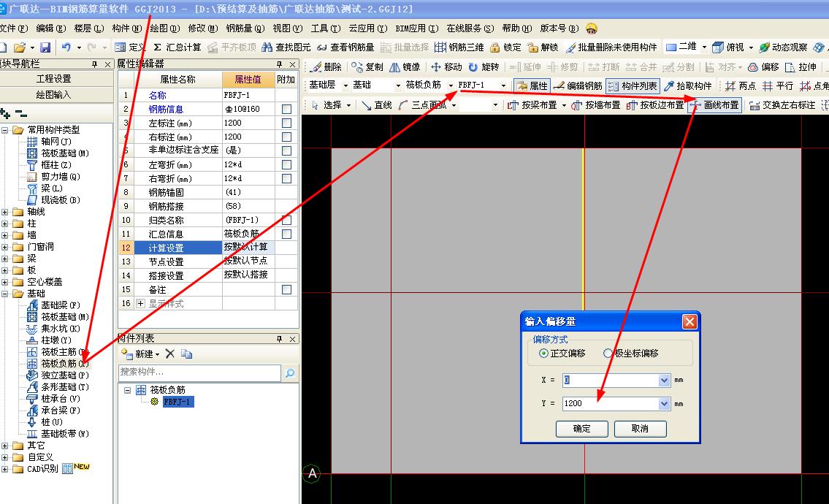This screenshot has height=504, width=829.
Task: Click the 锁定 lock tool
Action: click(x=505, y=47)
